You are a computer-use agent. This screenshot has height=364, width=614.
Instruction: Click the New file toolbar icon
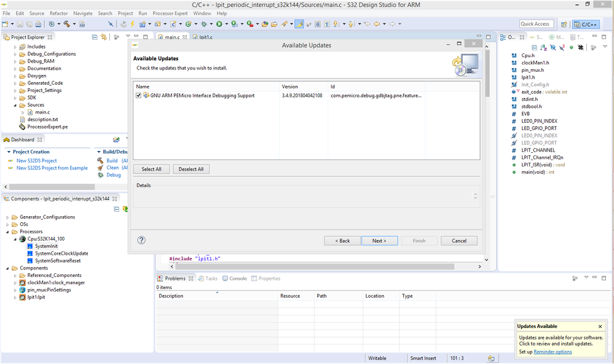click(5, 24)
